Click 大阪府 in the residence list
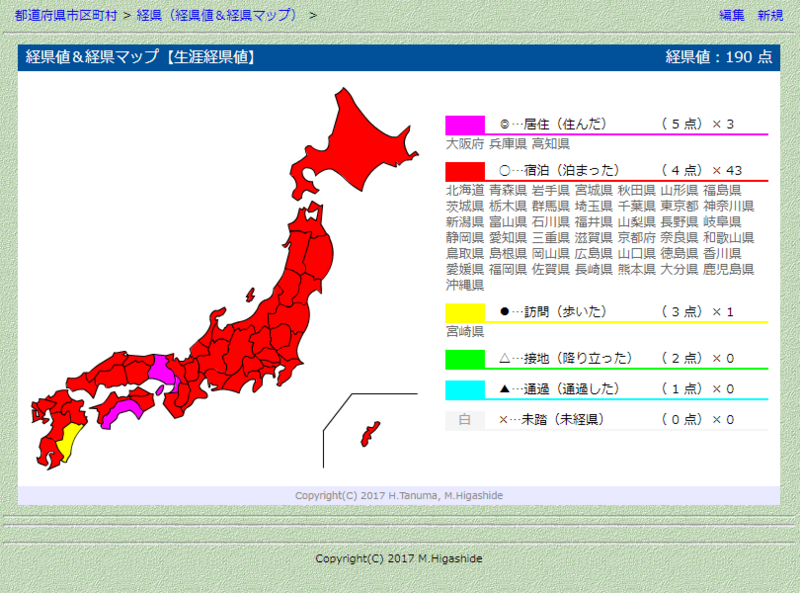 click(465, 144)
